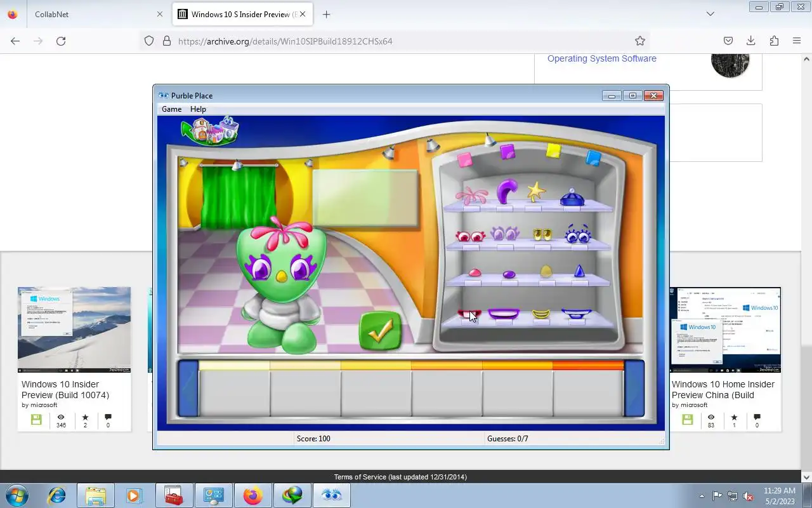Viewport: 812px width, 508px height.
Task: Select the blue eyes on shelf
Action: point(578,234)
